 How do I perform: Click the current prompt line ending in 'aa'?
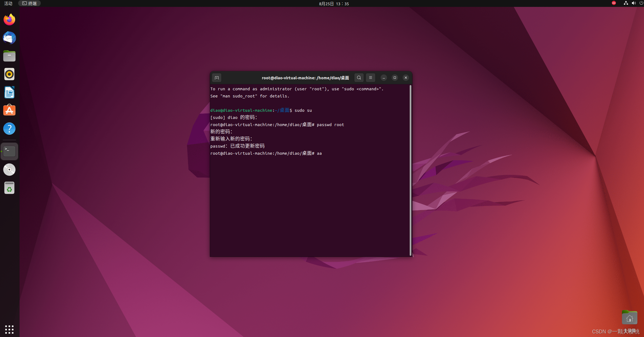point(266,153)
